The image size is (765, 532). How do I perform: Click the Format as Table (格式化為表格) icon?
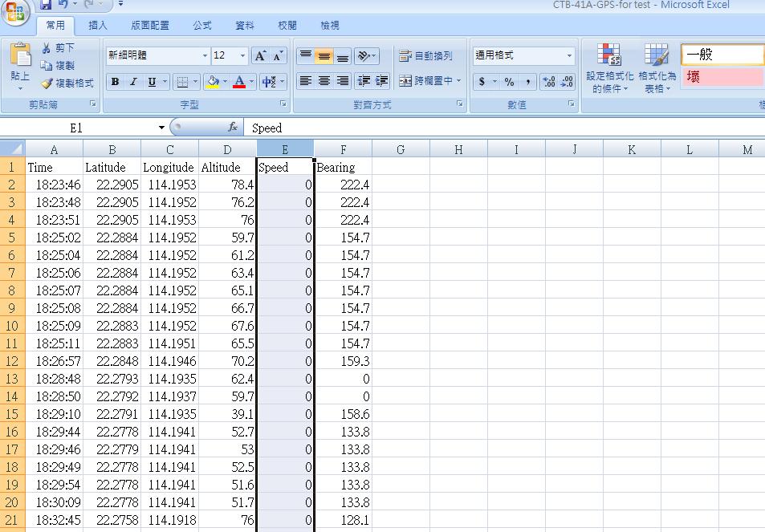[657, 67]
